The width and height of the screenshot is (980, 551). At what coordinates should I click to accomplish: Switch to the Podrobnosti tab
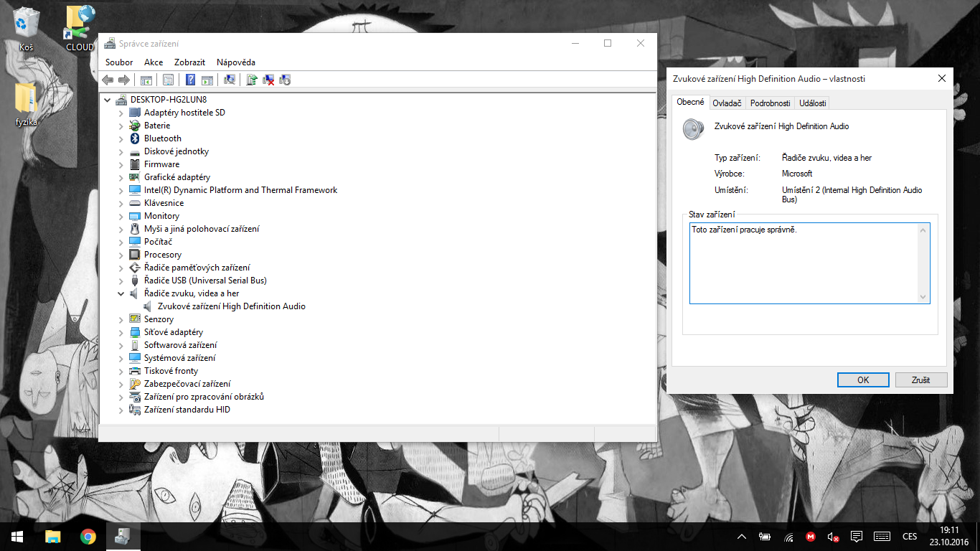tap(770, 103)
